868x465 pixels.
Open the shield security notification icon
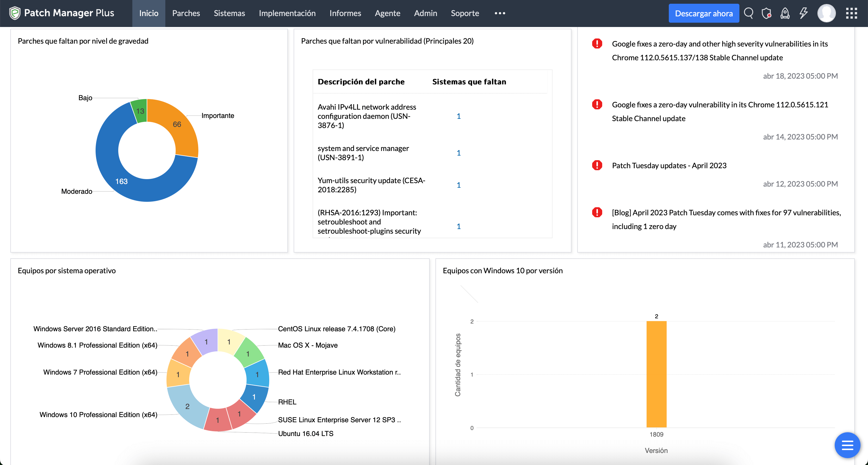[x=767, y=13]
